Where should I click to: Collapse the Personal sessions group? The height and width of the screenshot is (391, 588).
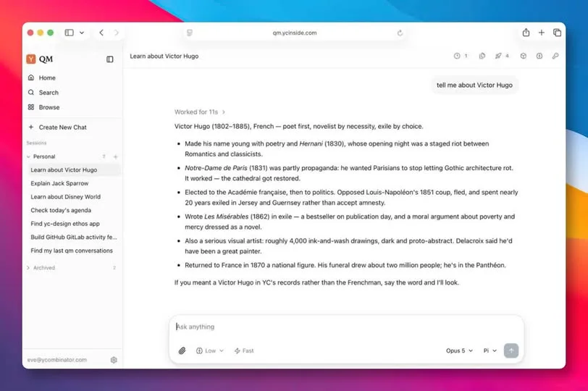[28, 156]
